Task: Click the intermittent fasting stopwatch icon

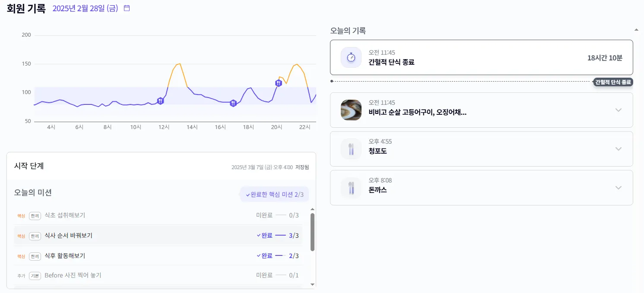Action: click(351, 57)
